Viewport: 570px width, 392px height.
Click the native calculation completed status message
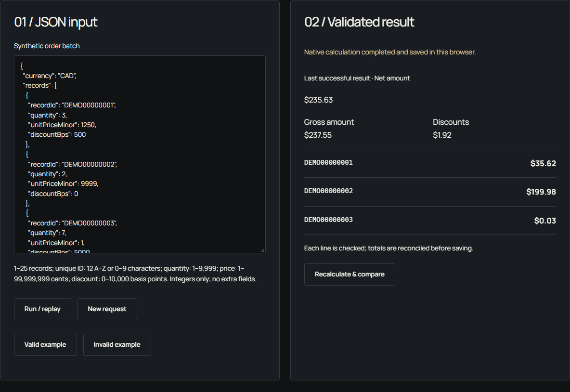[389, 52]
